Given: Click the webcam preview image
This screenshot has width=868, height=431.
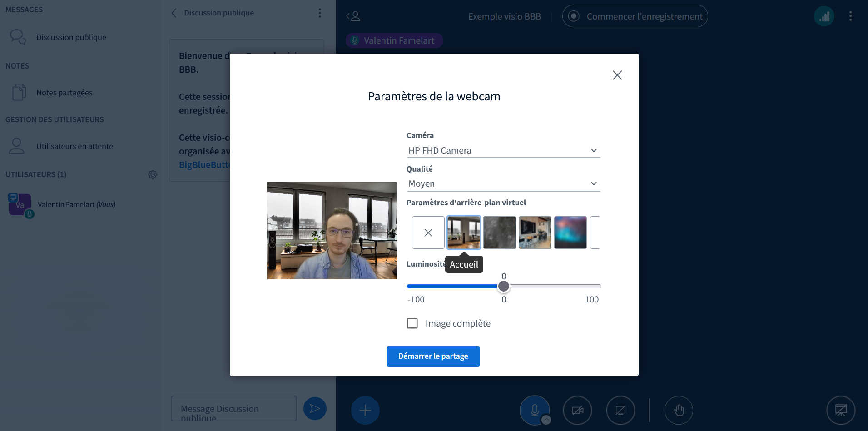Looking at the screenshot, I should coord(332,231).
